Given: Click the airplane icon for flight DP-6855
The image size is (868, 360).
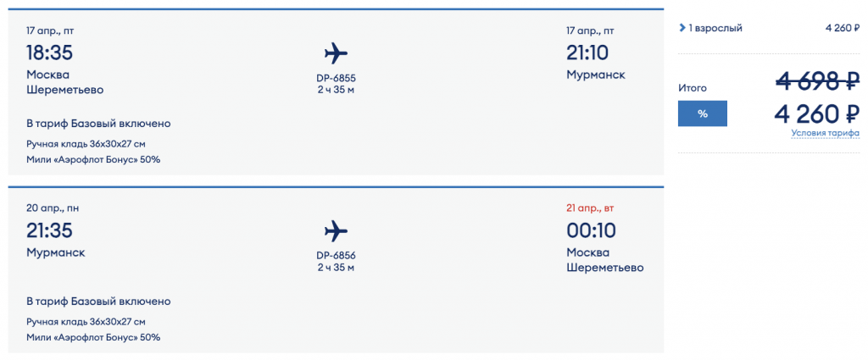Looking at the screenshot, I should coord(336,53).
